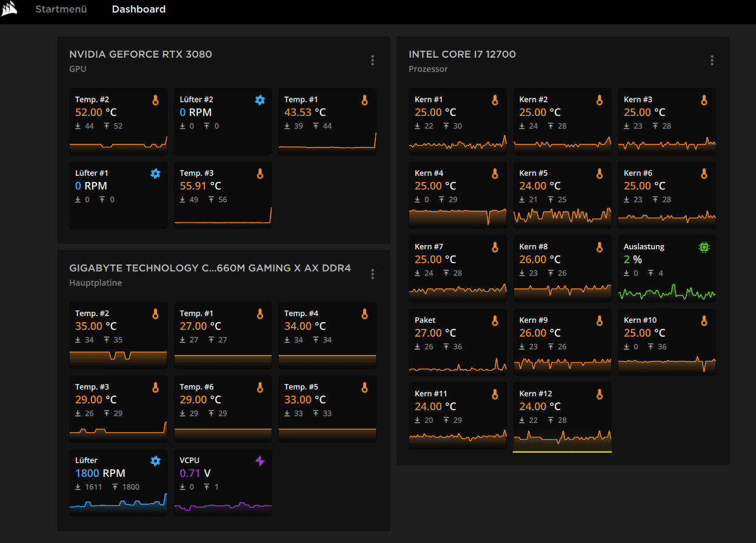
Task: Click the Corsair sails logo
Action: click(x=10, y=9)
